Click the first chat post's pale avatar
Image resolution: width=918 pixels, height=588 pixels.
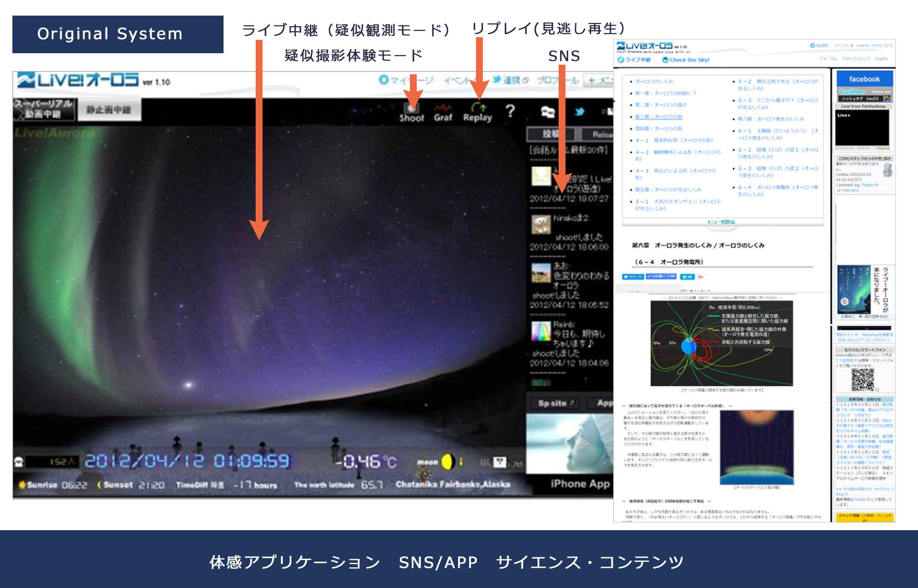click(x=541, y=176)
